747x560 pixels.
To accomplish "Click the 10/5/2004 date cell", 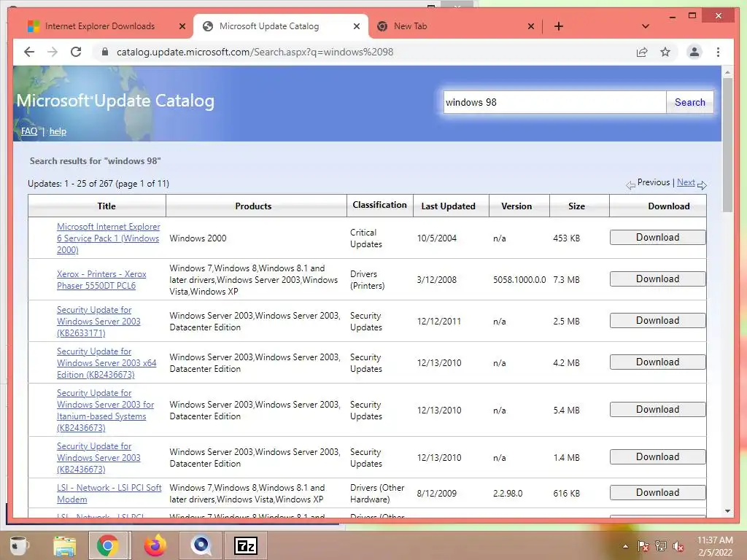I will [436, 238].
